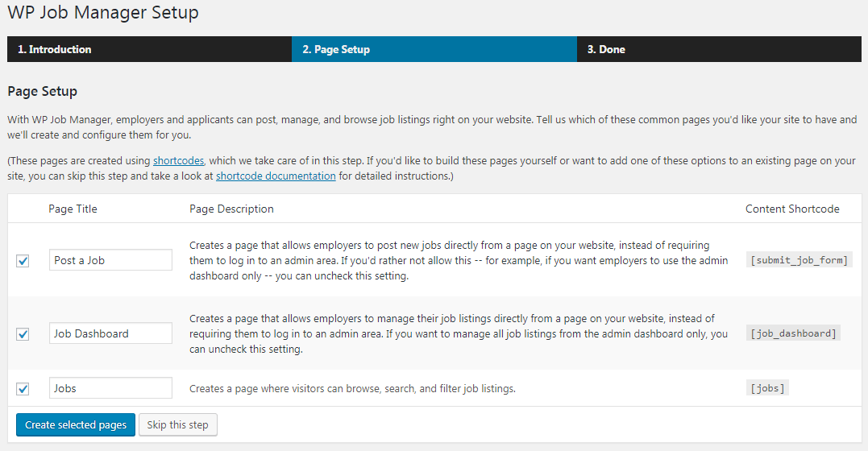Screen dimensions: 868x451
Task: Uncheck the Post a Job checkbox
Action: (23, 261)
